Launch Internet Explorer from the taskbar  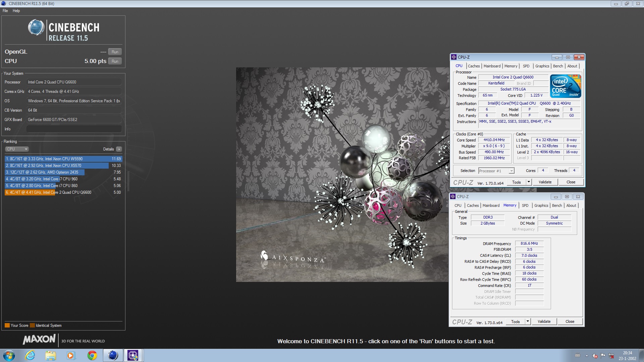tap(30, 355)
